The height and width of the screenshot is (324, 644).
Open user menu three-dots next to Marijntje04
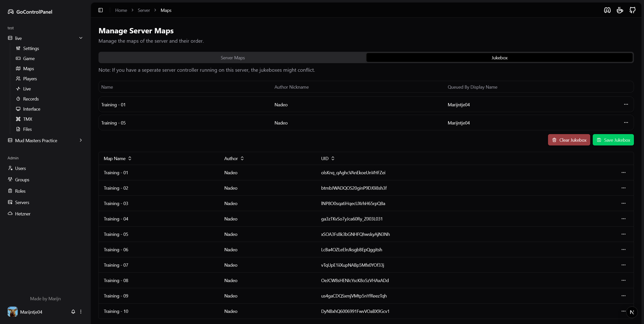pos(81,312)
